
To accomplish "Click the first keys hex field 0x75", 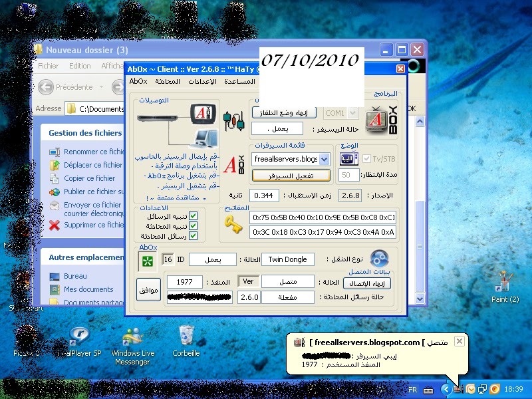I will [323, 217].
